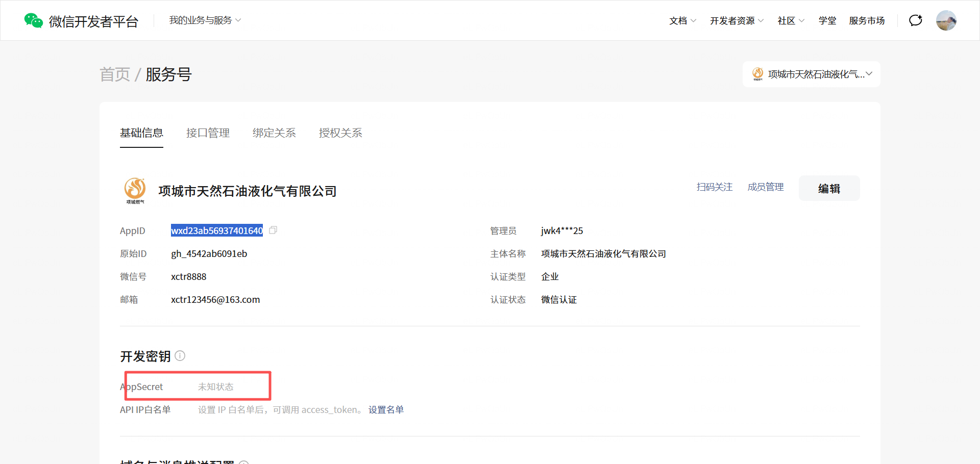The height and width of the screenshot is (464, 980).
Task: Click the 微信号 value xctr8888
Action: (189, 277)
